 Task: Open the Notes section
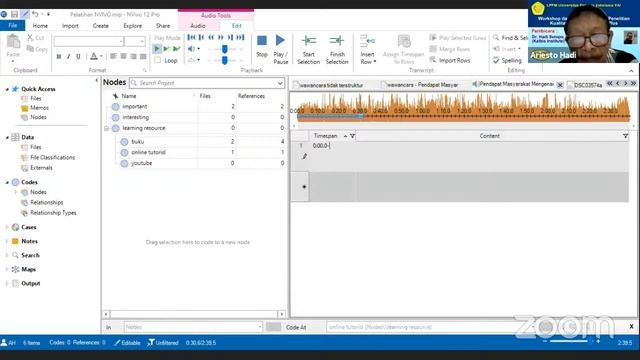click(29, 241)
